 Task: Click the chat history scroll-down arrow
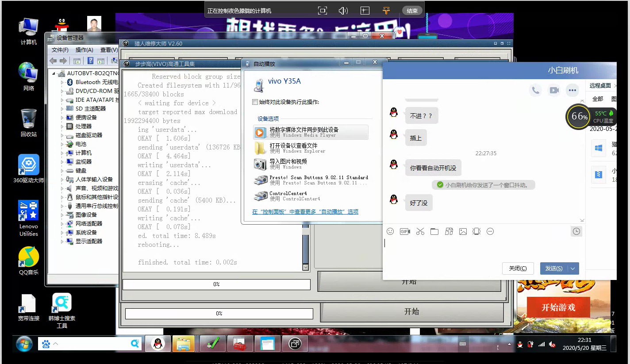click(x=582, y=220)
